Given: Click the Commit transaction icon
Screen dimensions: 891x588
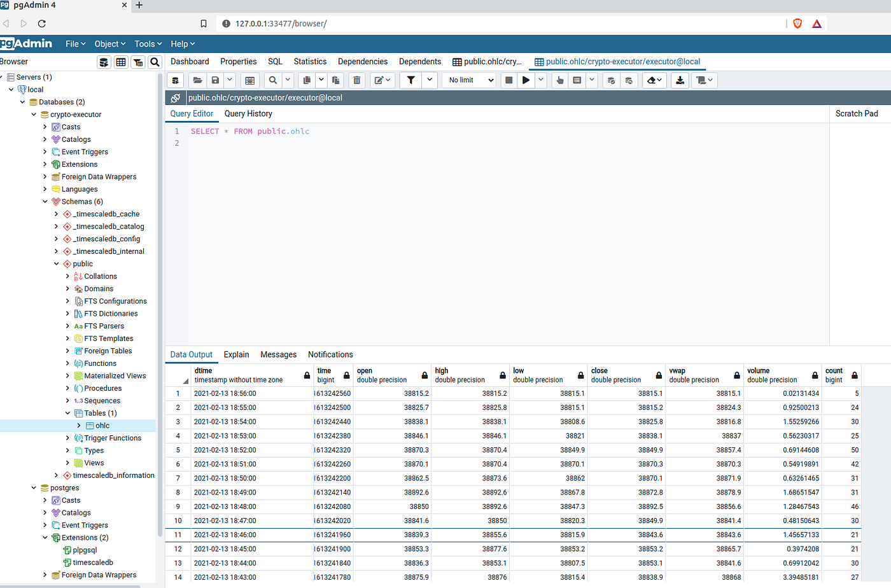Looking at the screenshot, I should coord(611,80).
